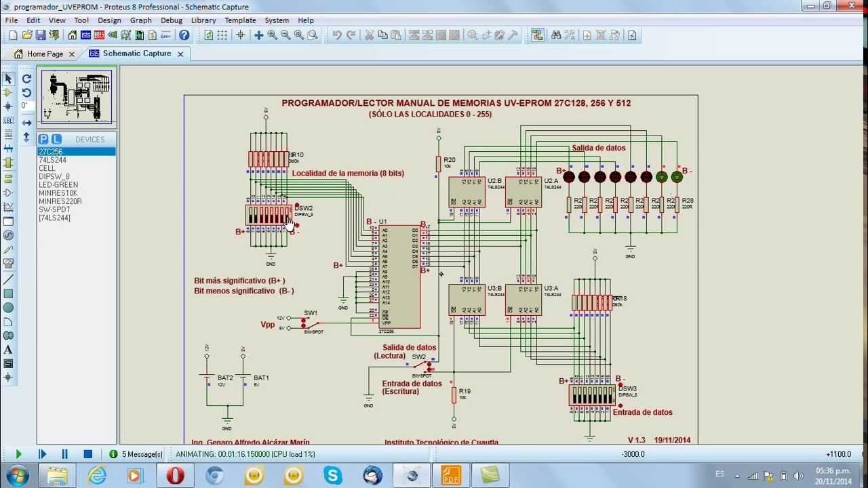Click the Y-Mirror vertical flip icon
868x488 pixels.
[26, 136]
